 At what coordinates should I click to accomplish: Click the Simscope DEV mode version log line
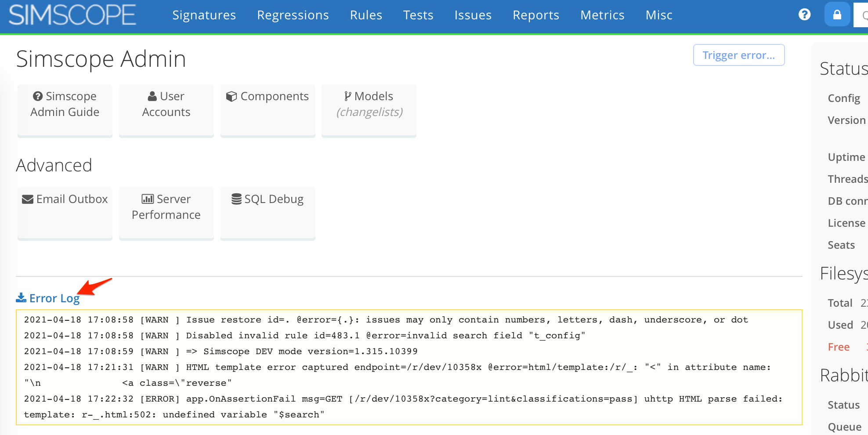click(x=221, y=352)
